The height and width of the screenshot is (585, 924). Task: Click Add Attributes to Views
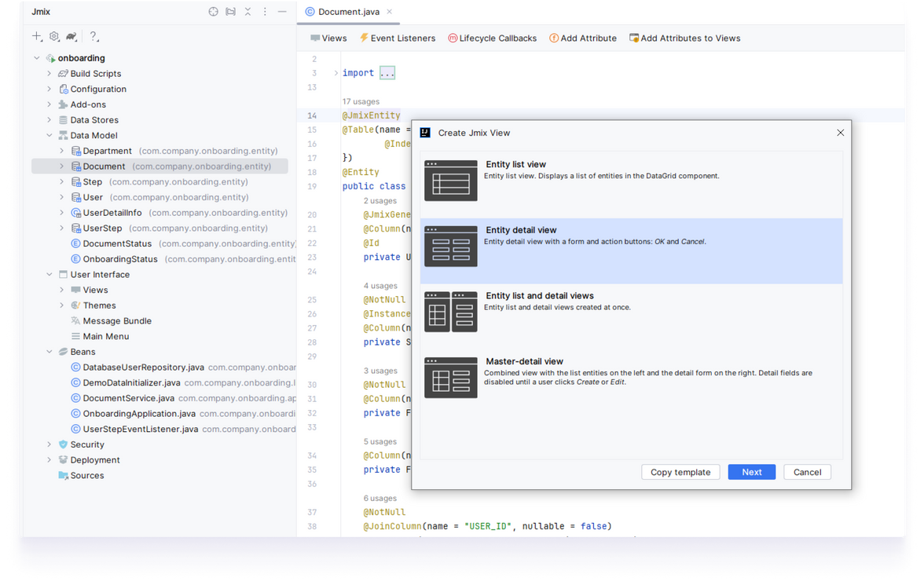click(x=685, y=38)
